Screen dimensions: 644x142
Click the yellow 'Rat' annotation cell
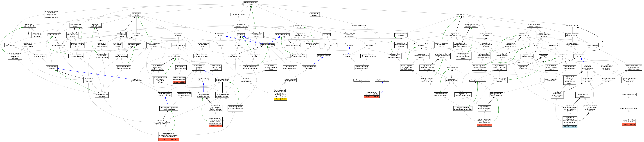pos(277,99)
